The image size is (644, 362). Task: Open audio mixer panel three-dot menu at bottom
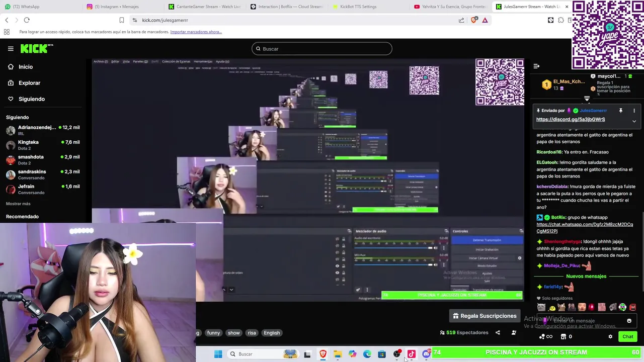[367, 290]
